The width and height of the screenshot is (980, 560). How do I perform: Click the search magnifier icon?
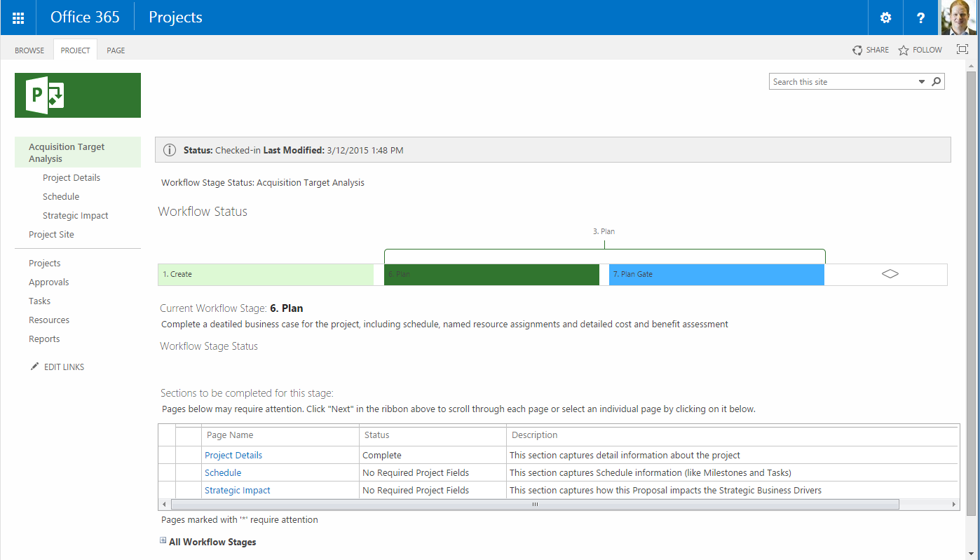click(x=936, y=81)
